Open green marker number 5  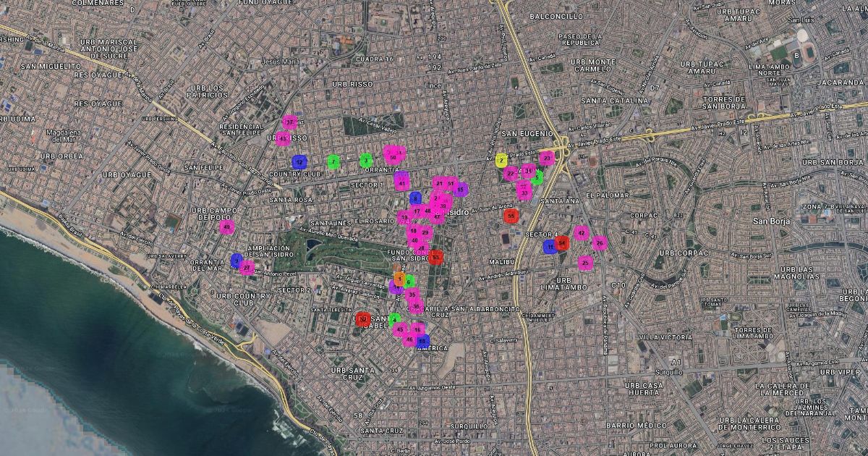[x=537, y=177]
